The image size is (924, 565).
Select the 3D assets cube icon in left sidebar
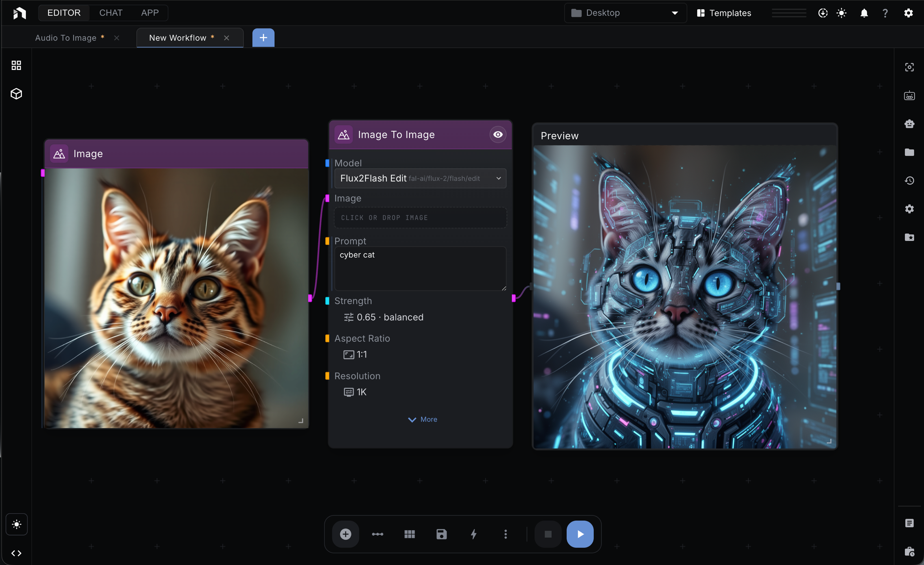coord(16,94)
